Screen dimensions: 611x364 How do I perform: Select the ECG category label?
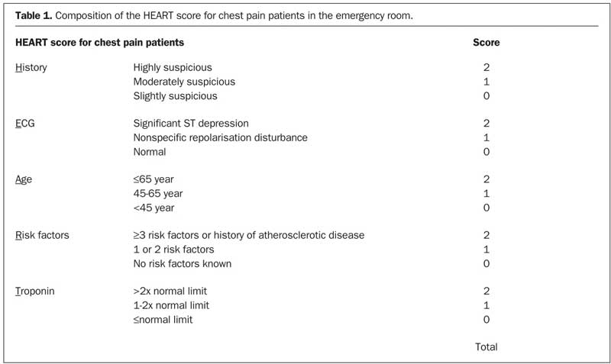(25, 124)
